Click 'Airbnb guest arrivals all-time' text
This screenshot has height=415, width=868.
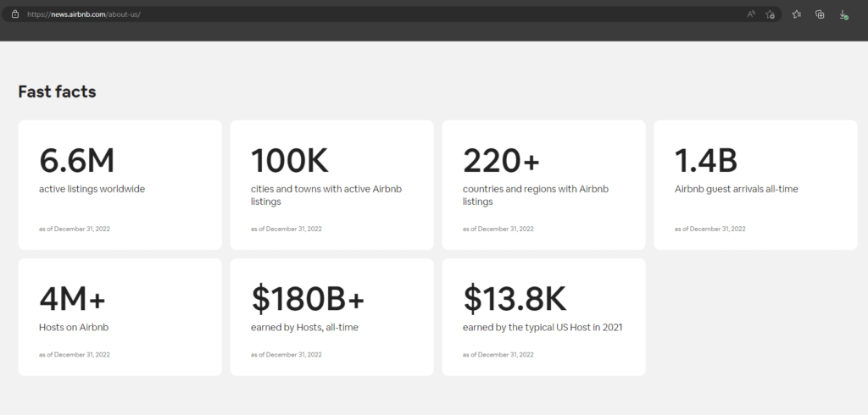(737, 189)
